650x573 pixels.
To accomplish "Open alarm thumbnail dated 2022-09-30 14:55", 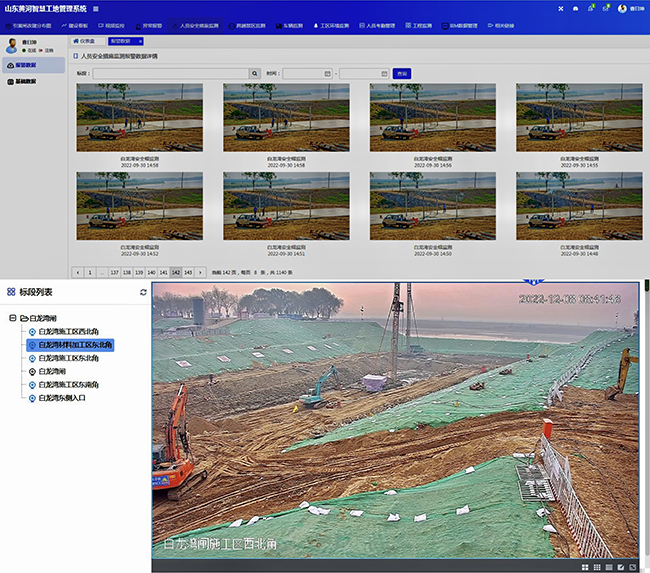I will [579, 117].
